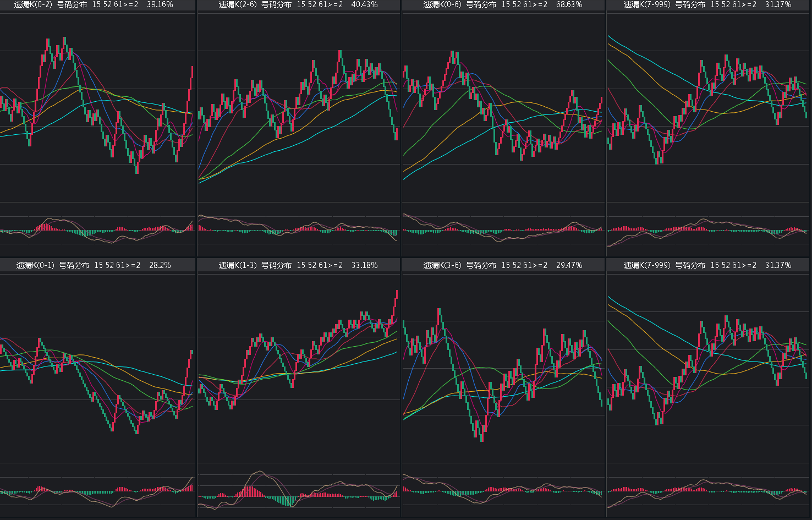The image size is (812, 520).
Task: Click the 29.47% value in the header
Action: click(x=569, y=265)
